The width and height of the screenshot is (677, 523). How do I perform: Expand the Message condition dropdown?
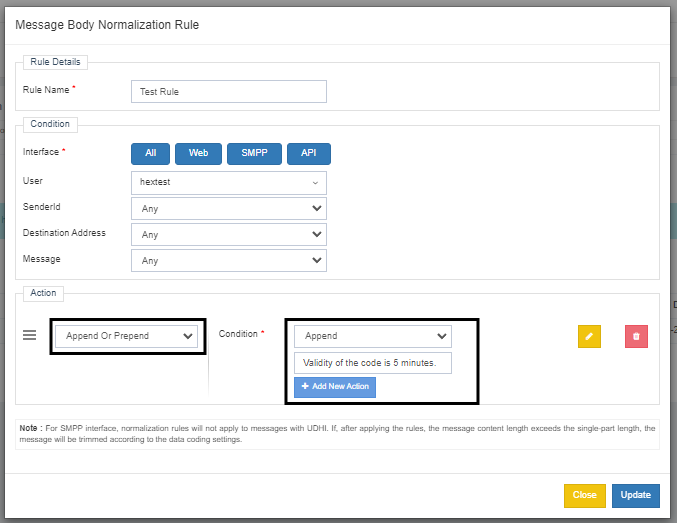pos(228,260)
